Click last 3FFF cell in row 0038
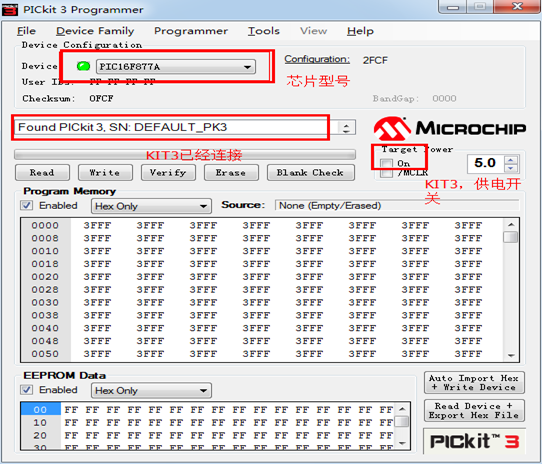The width and height of the screenshot is (542, 464). pos(468,315)
